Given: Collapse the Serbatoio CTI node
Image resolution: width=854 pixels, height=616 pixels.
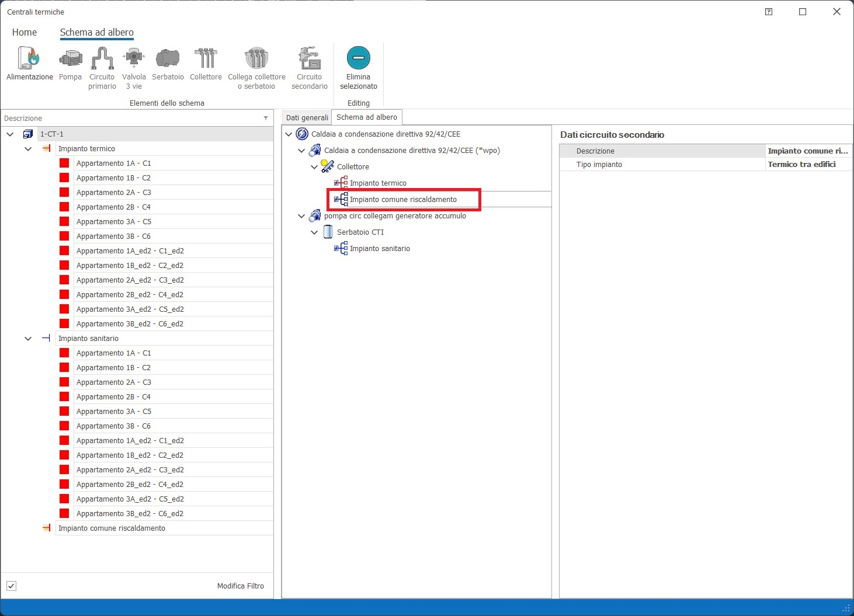Looking at the screenshot, I should point(314,232).
